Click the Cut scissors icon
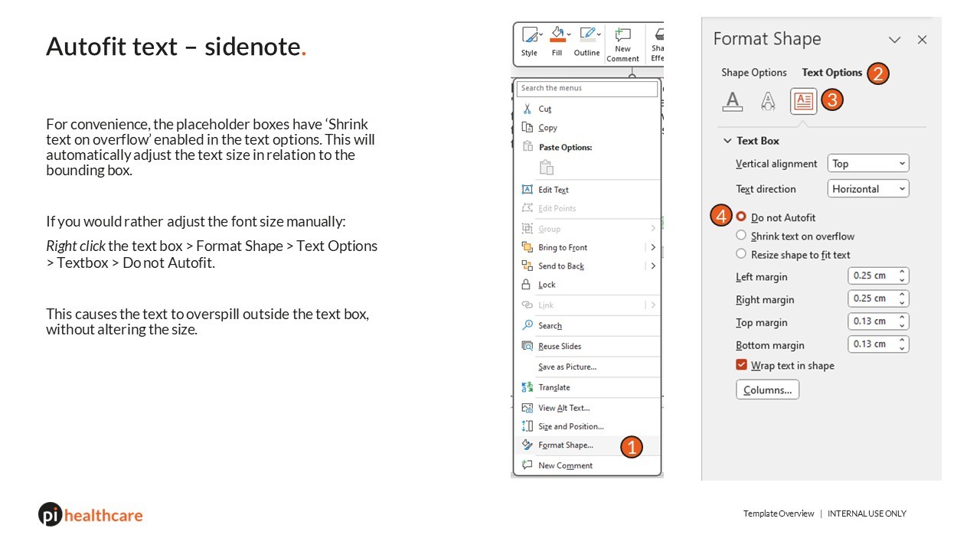Image resolution: width=980 pixels, height=551 pixels. coord(527,109)
